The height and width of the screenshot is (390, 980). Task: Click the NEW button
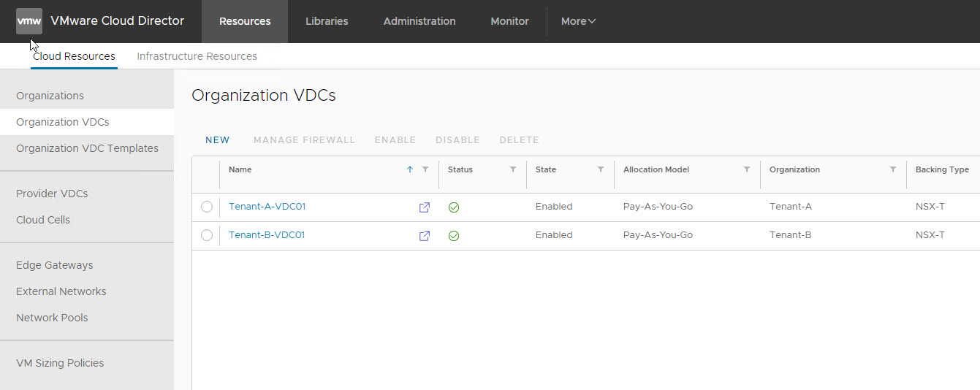pos(218,140)
